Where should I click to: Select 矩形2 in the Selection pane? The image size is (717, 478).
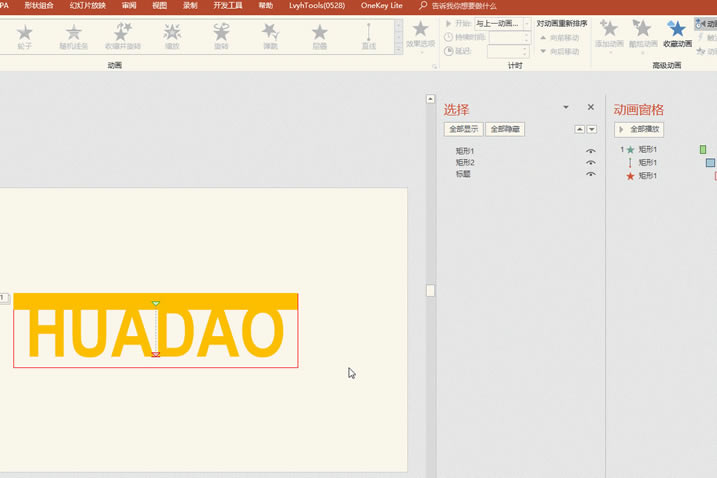(x=465, y=162)
